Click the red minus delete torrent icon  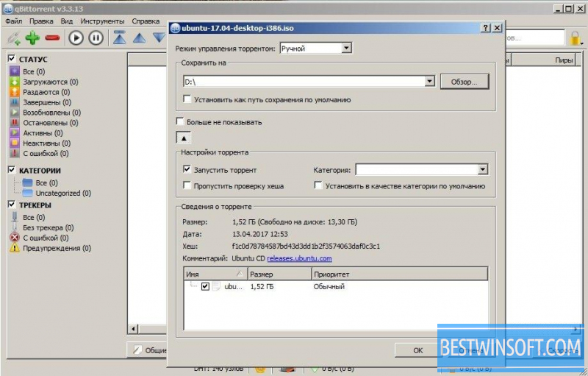(x=52, y=38)
